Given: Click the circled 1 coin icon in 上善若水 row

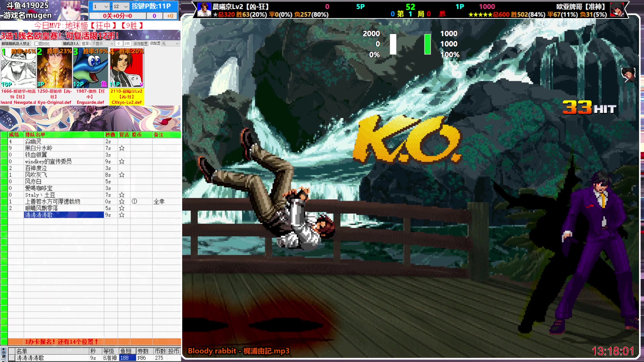Looking at the screenshot, I should click(x=135, y=202).
